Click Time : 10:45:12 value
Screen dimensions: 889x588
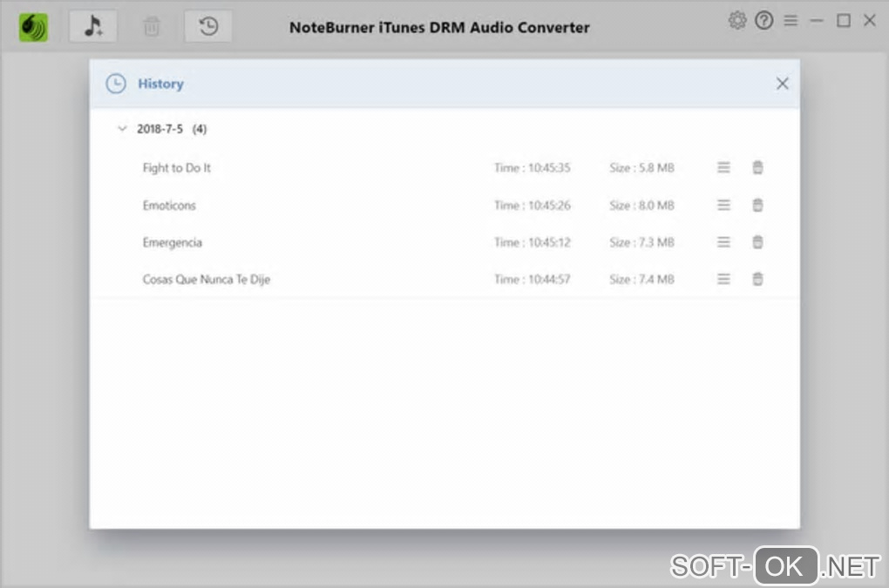coord(533,242)
